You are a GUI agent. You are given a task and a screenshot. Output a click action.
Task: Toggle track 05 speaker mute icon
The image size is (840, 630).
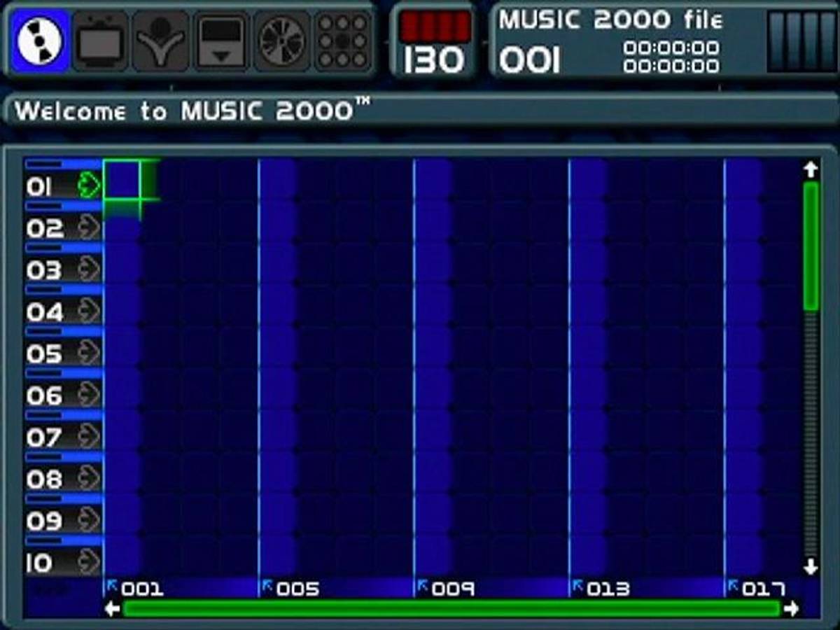pos(89,353)
